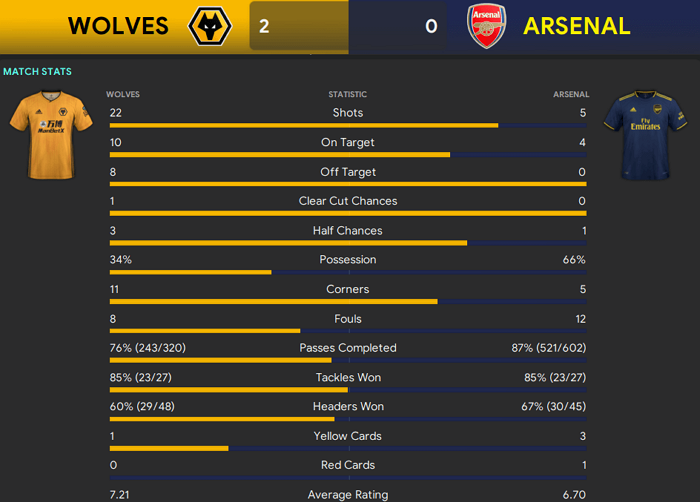Click the ARSENAL column header
Viewport: 700px width, 502px height.
571,94
